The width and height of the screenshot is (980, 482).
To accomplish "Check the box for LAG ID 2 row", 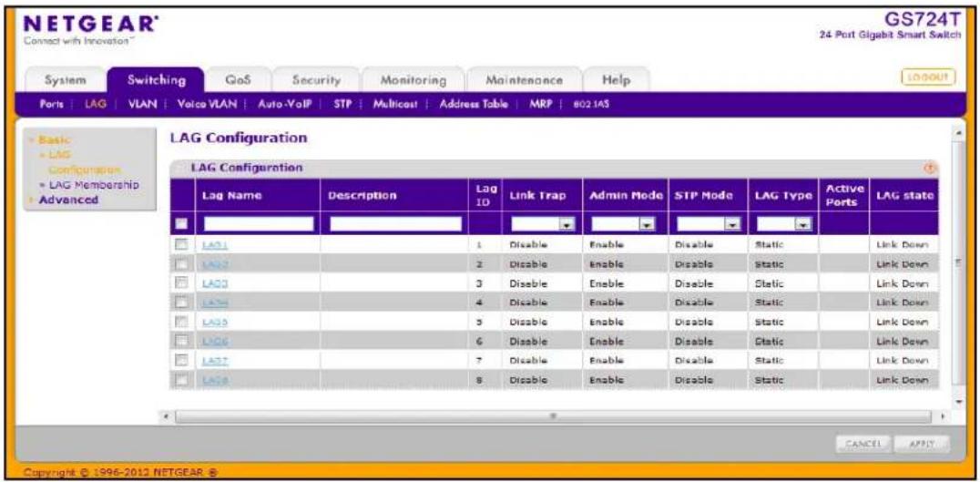I will coord(181,264).
